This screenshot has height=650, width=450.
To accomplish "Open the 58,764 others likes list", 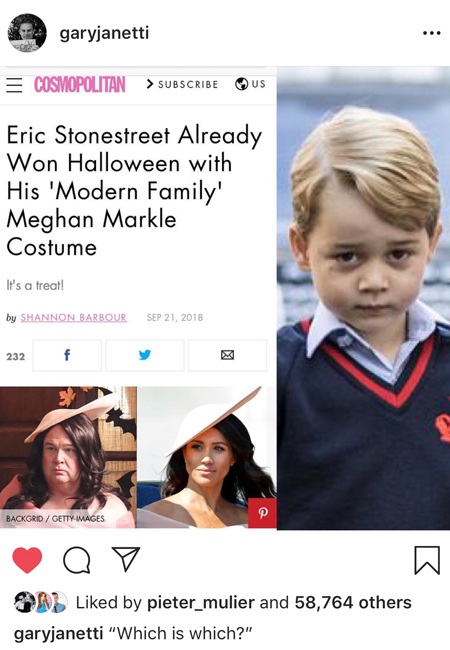I will pos(353,603).
